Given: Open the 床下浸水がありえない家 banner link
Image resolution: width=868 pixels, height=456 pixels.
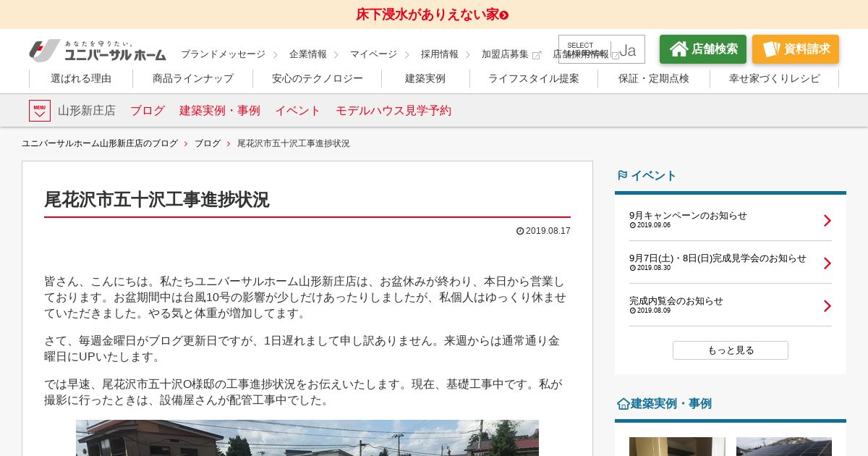Looking at the screenshot, I should click(x=432, y=14).
